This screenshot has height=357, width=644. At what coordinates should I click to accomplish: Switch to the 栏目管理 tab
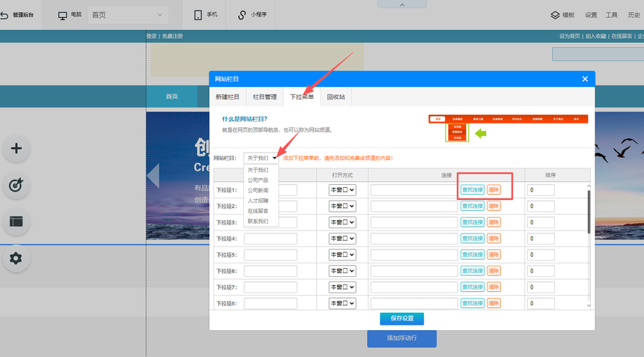point(265,97)
